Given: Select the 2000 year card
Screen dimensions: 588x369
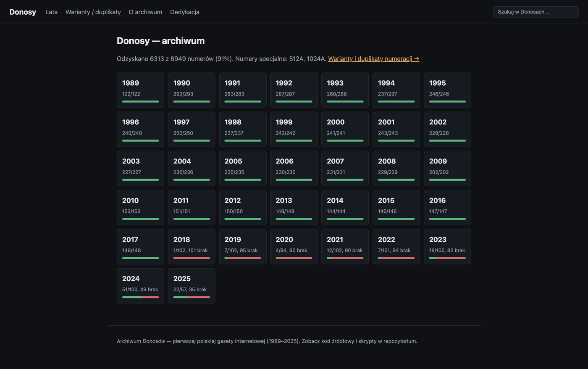Looking at the screenshot, I should pyautogui.click(x=345, y=129).
